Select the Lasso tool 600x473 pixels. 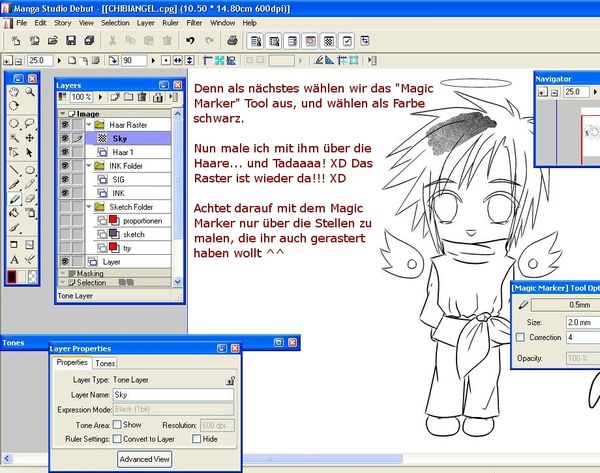click(x=30, y=123)
